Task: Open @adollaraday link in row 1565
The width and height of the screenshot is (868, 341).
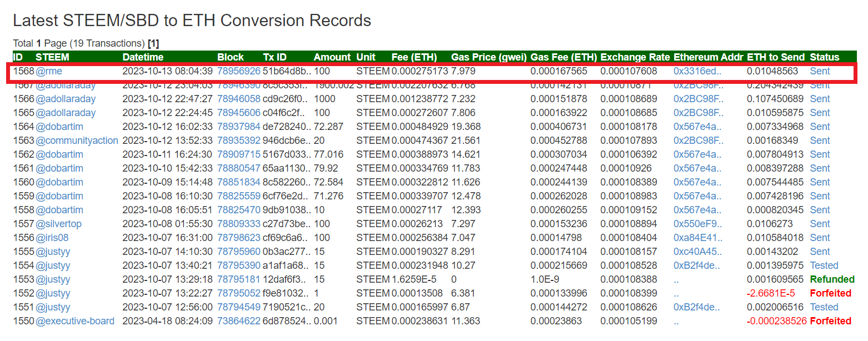Action: pos(66,113)
